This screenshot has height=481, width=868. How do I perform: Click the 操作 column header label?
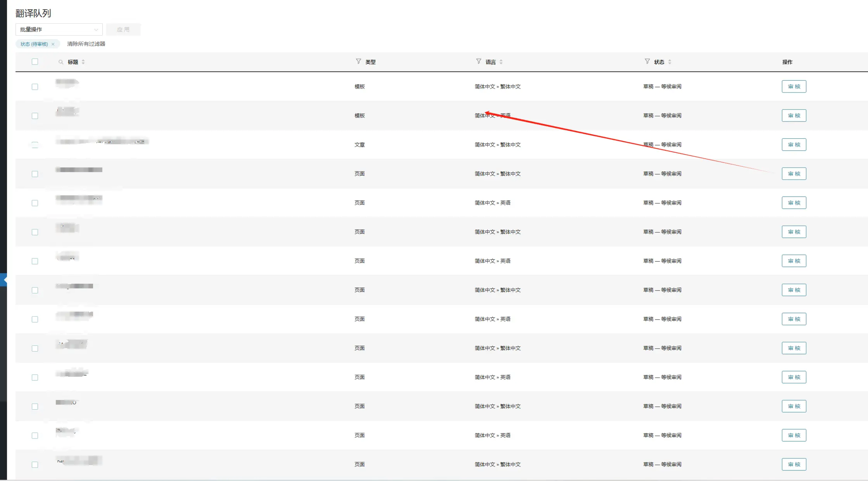pyautogui.click(x=787, y=62)
